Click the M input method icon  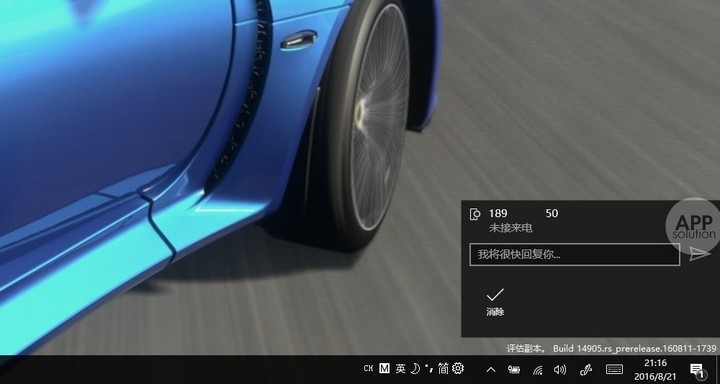[x=384, y=368]
